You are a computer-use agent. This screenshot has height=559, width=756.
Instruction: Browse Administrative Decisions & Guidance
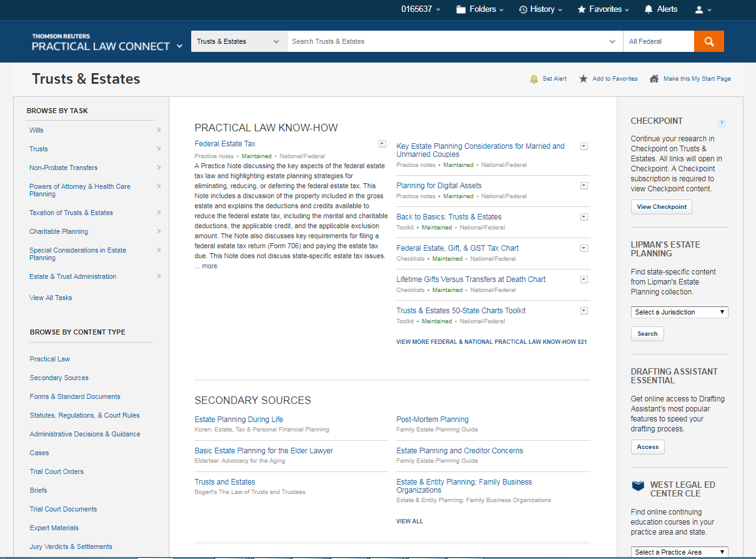[85, 434]
